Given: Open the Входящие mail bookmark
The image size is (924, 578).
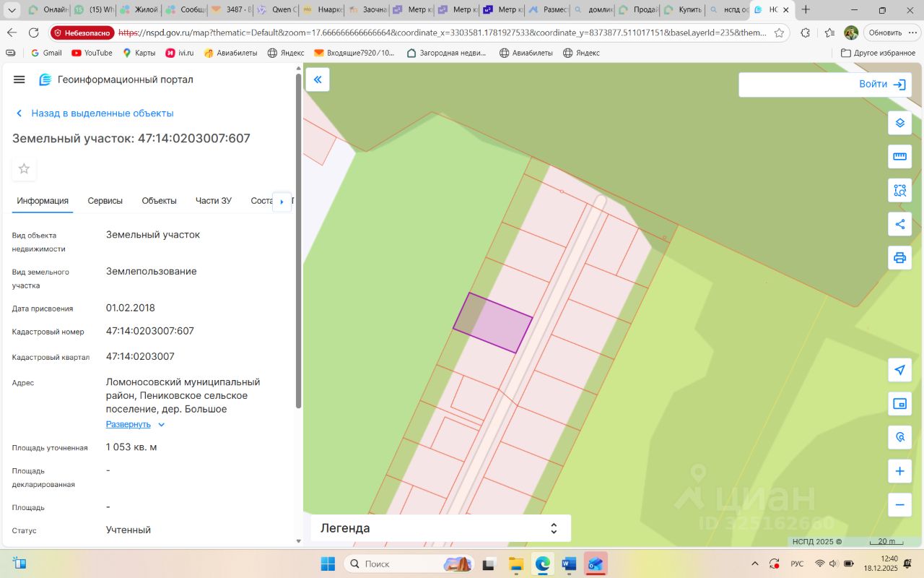Looking at the screenshot, I should click(x=354, y=53).
